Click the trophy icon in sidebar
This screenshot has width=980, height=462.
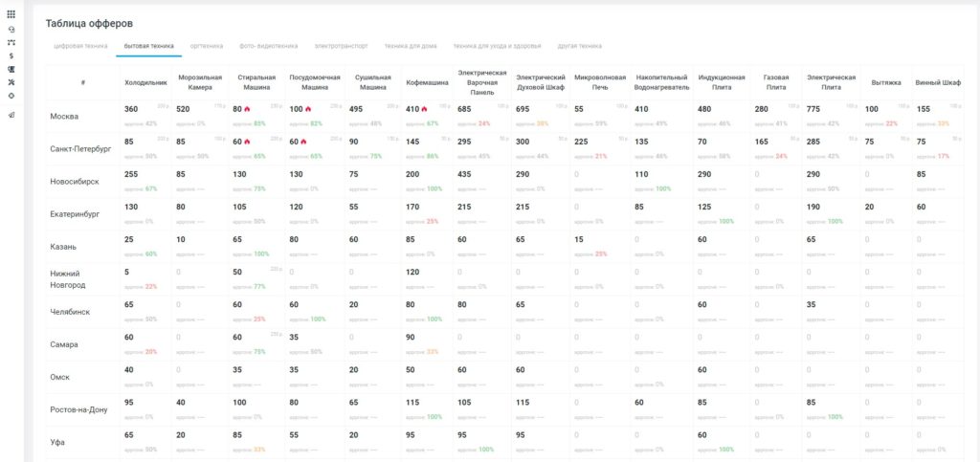[x=11, y=69]
